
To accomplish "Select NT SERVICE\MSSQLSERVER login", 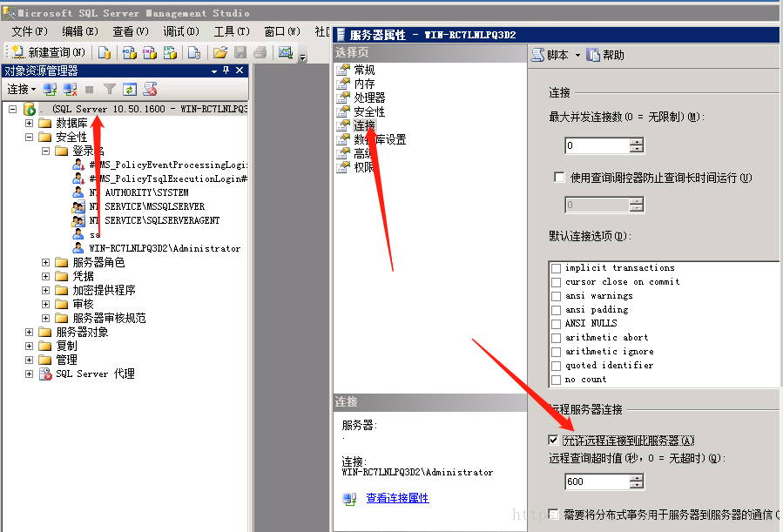I will click(147, 206).
